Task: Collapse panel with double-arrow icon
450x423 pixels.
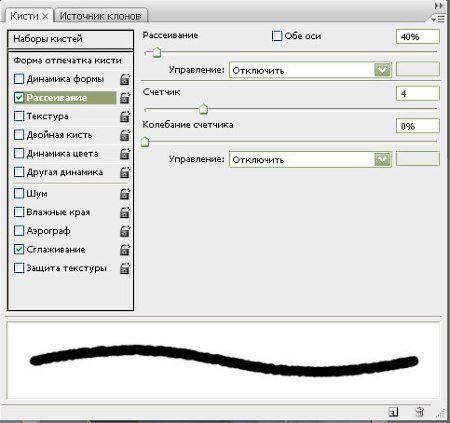Action: click(439, 6)
